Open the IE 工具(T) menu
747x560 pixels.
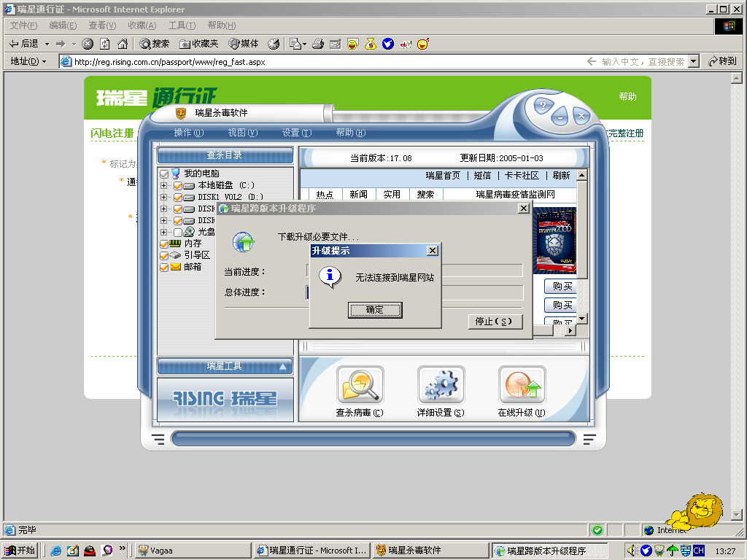[x=182, y=26]
